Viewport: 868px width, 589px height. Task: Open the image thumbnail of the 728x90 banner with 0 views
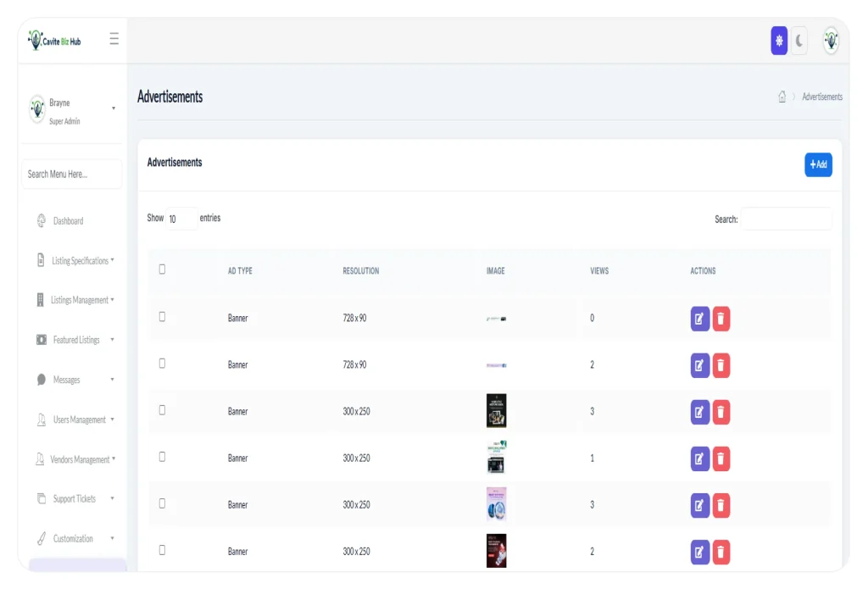497,319
